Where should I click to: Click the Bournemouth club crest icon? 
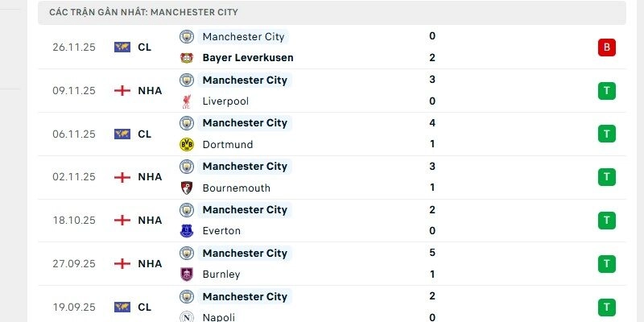[x=187, y=188]
